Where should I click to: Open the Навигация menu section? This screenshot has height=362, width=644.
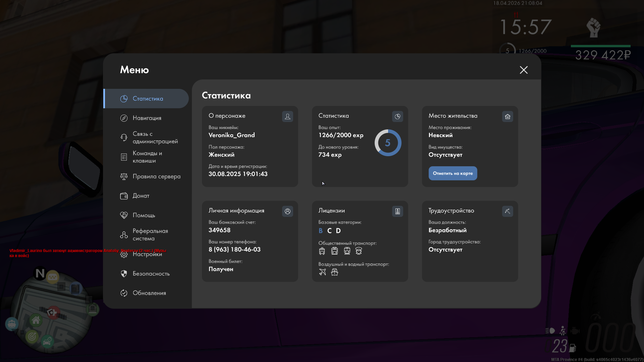coord(147,118)
